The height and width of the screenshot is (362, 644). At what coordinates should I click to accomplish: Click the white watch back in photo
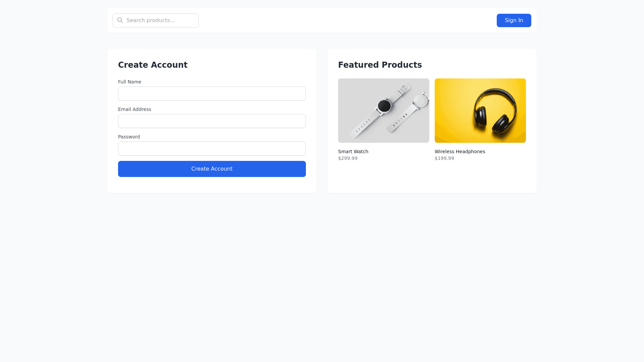coord(421,101)
